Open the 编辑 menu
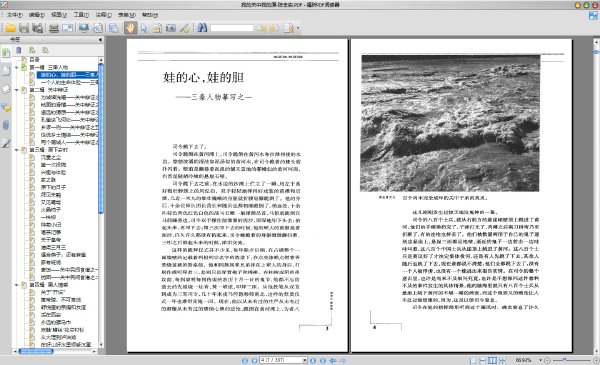The height and width of the screenshot is (365, 600). click(37, 15)
